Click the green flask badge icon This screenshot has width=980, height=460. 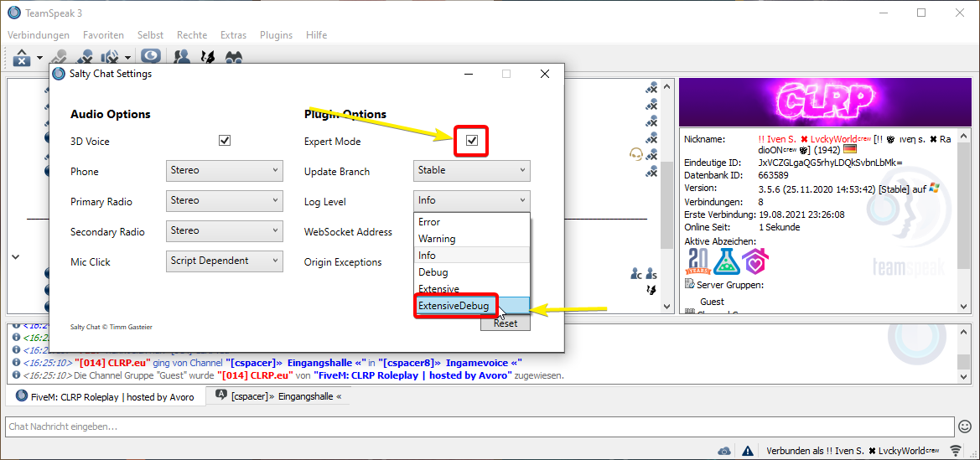tap(726, 261)
